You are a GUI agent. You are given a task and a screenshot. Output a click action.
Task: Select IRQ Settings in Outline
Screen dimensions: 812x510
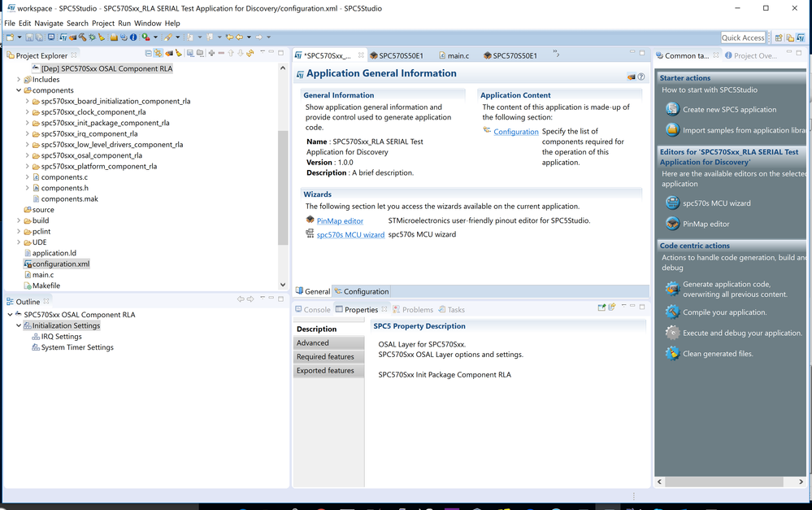coord(61,337)
